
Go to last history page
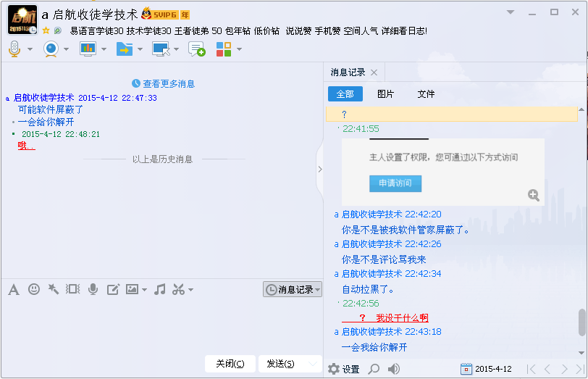click(581, 370)
